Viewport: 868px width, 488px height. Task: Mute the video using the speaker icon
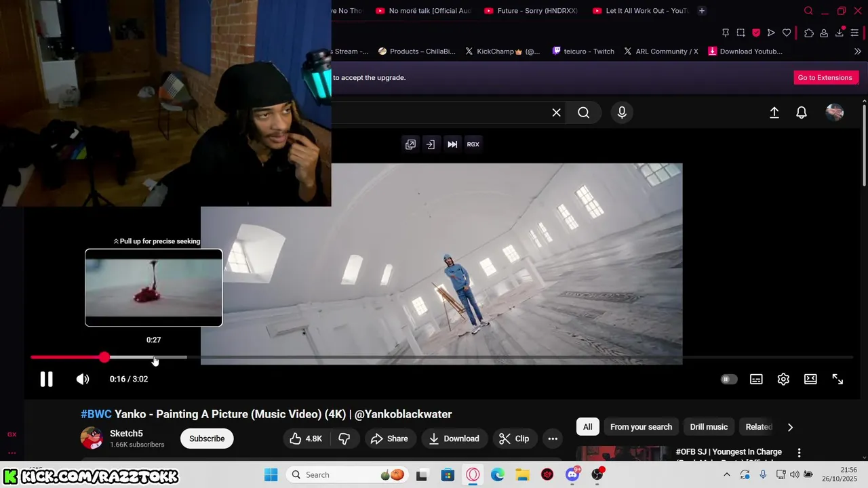click(83, 379)
